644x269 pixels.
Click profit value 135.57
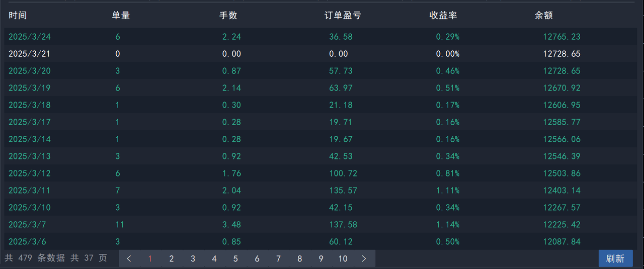point(341,191)
